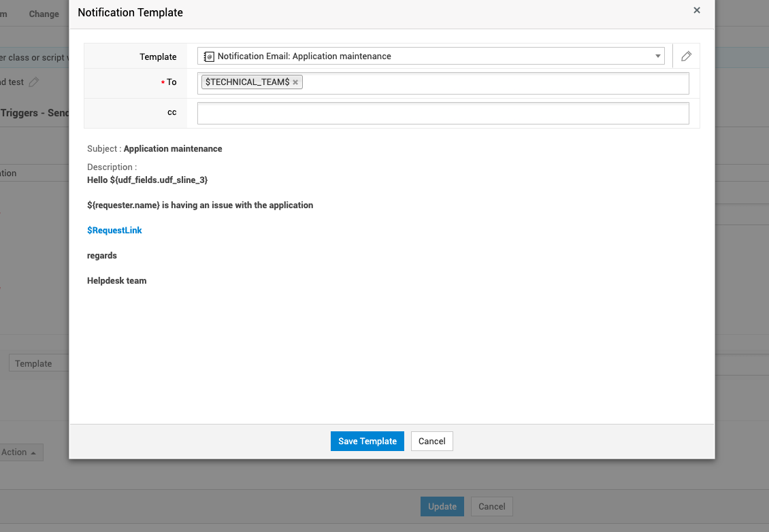This screenshot has width=769, height=532.
Task: Click Cancel next to Update
Action: click(x=491, y=506)
